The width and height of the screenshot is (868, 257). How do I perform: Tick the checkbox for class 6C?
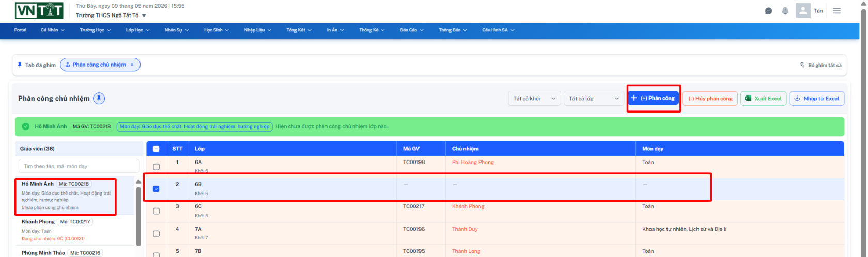pos(157,211)
